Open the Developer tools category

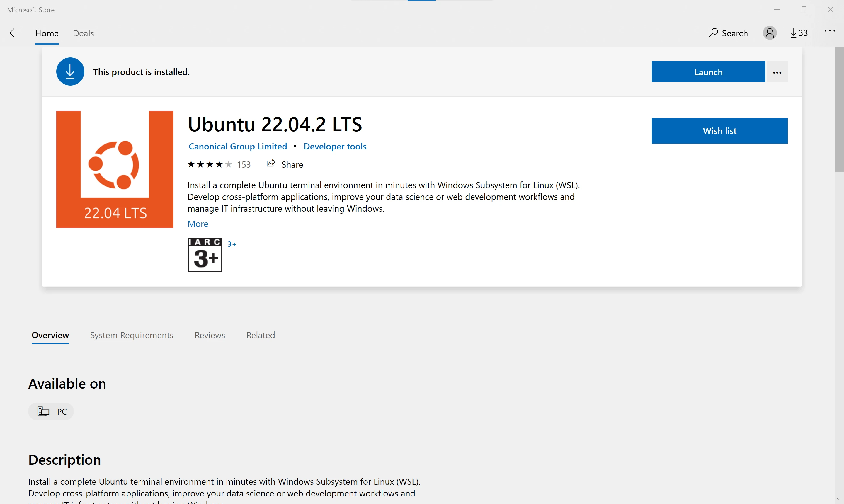pos(335,147)
